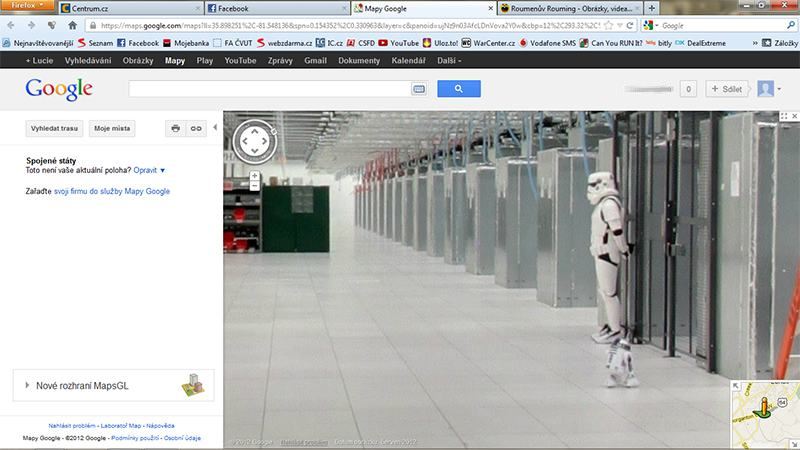The height and width of the screenshot is (450, 800).
Task: Open the bitly bookmark
Action: pyautogui.click(x=659, y=43)
